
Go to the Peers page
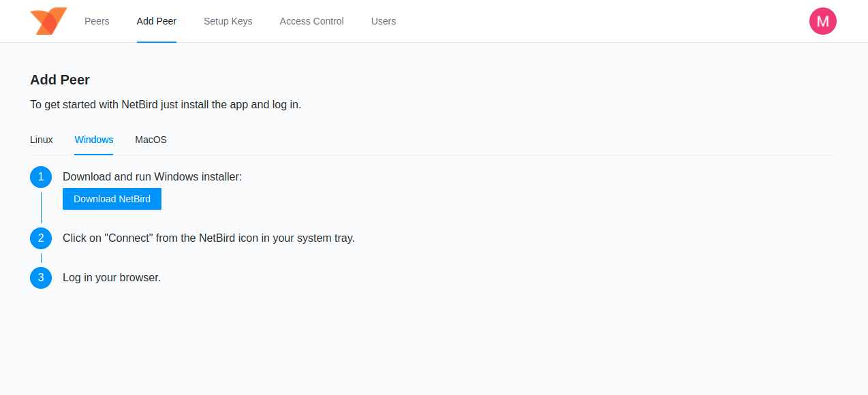(97, 21)
